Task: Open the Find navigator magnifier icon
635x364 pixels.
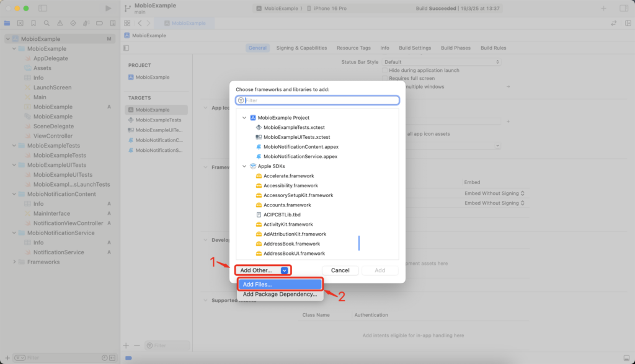Action: click(x=47, y=22)
